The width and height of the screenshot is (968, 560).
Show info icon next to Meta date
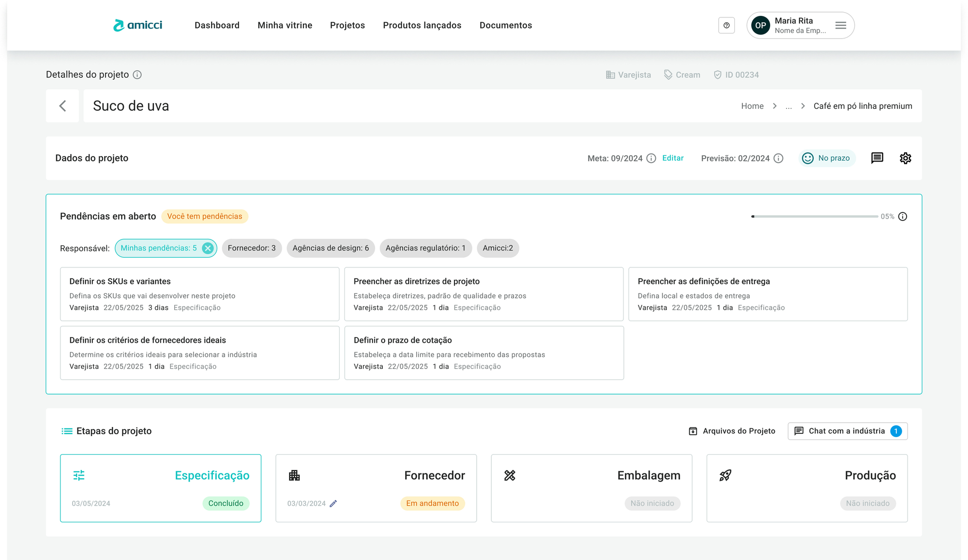(651, 158)
